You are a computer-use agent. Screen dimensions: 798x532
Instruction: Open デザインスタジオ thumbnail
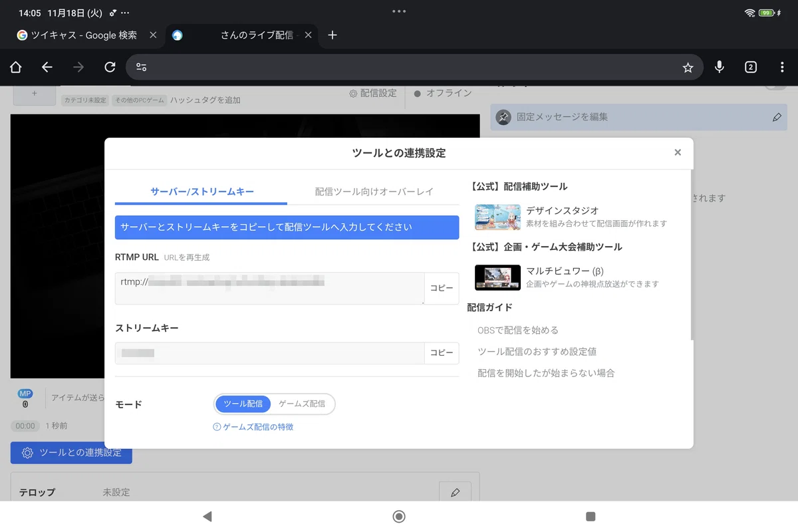click(497, 217)
